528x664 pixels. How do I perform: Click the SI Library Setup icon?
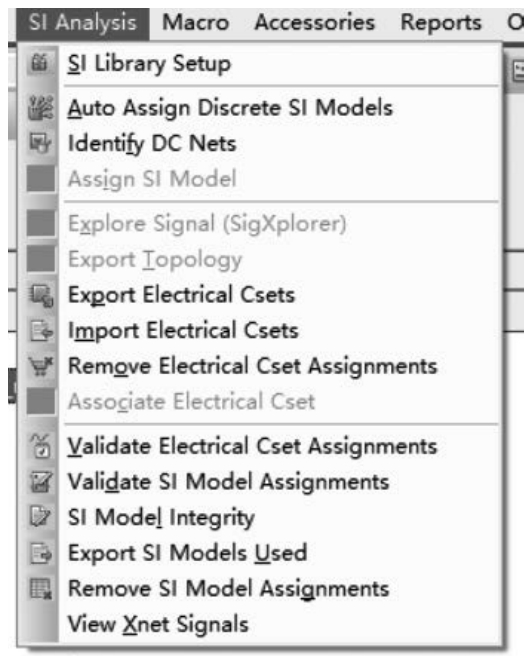tap(41, 64)
